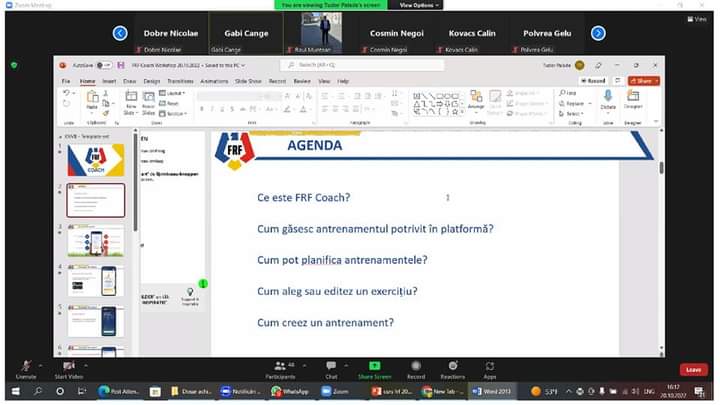Select slide 4 thumbnail

click(x=96, y=281)
